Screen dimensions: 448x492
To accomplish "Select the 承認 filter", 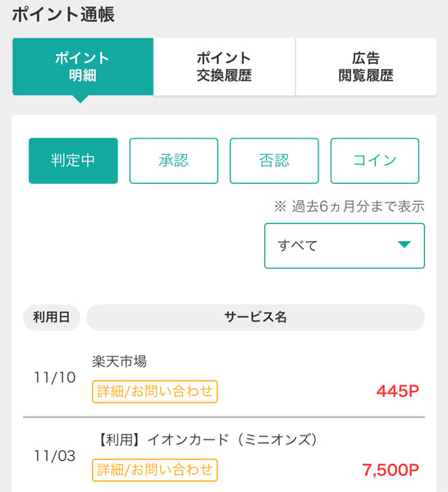I will pos(174,161).
